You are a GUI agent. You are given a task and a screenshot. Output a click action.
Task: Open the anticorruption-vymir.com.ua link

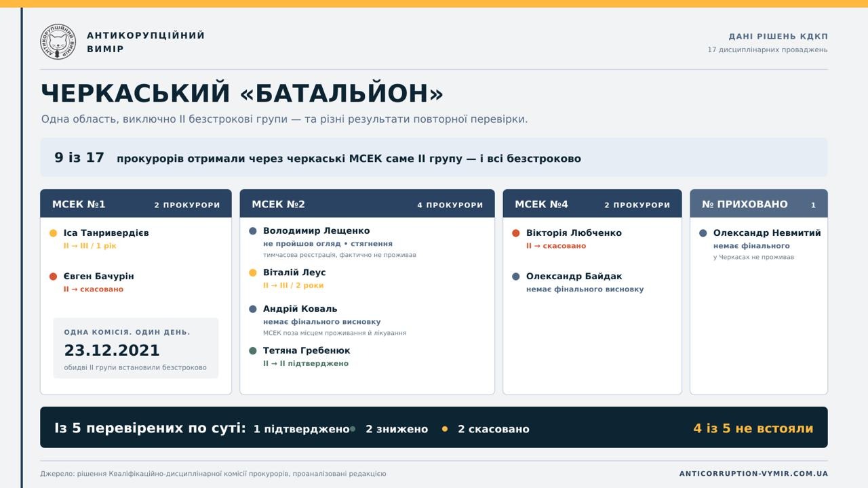pos(753,474)
